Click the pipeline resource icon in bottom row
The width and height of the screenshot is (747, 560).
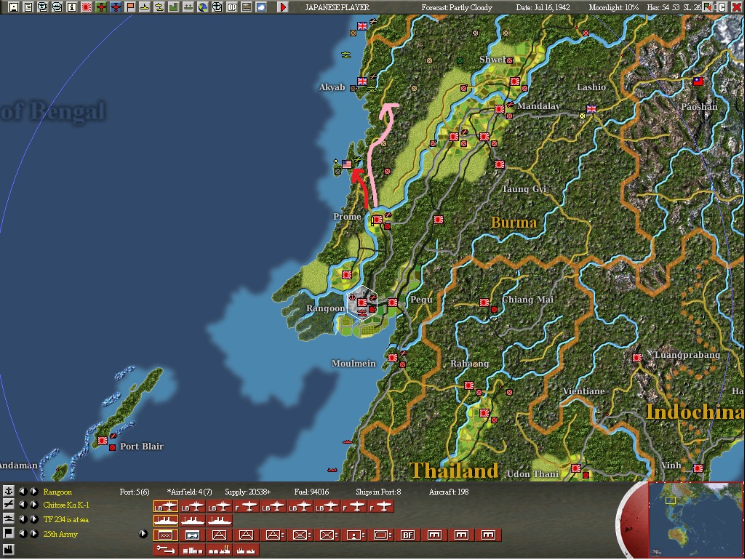[165, 550]
